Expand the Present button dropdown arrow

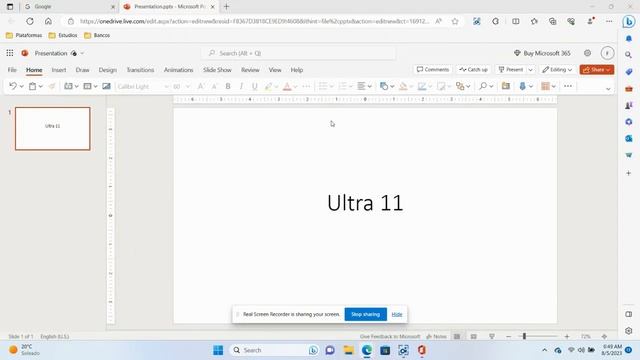coord(530,70)
